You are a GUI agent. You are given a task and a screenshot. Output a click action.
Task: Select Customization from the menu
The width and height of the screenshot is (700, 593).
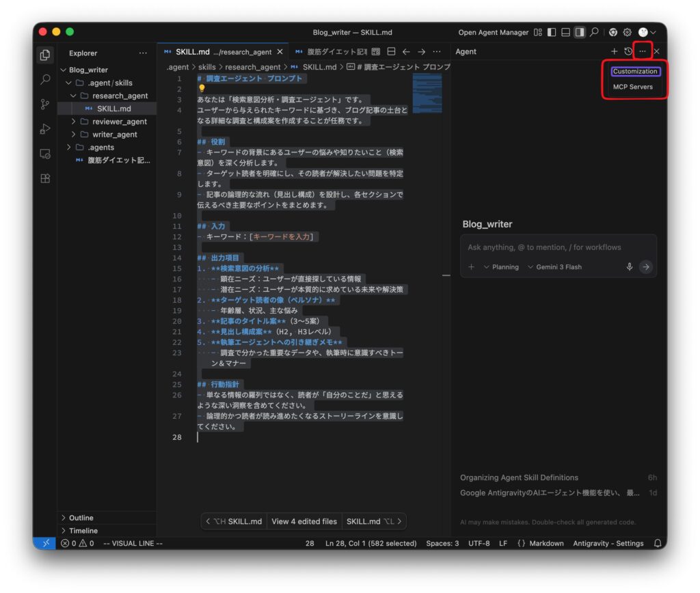(x=635, y=72)
